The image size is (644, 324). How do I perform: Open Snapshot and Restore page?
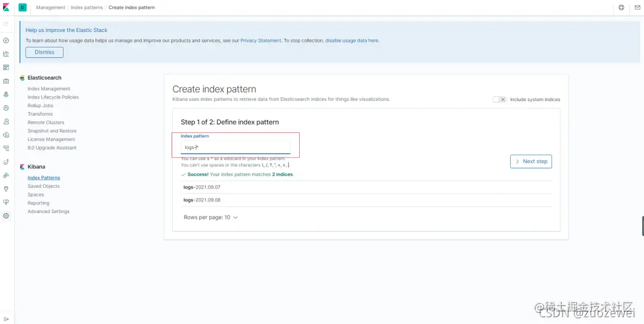[52, 131]
